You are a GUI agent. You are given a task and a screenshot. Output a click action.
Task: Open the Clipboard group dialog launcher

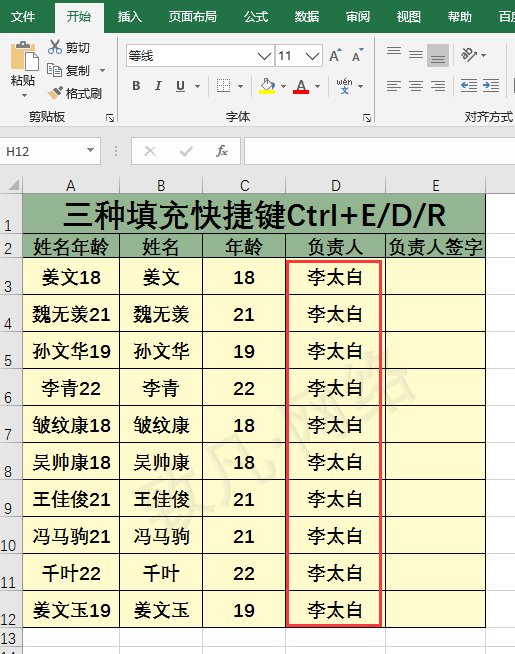tap(110, 118)
